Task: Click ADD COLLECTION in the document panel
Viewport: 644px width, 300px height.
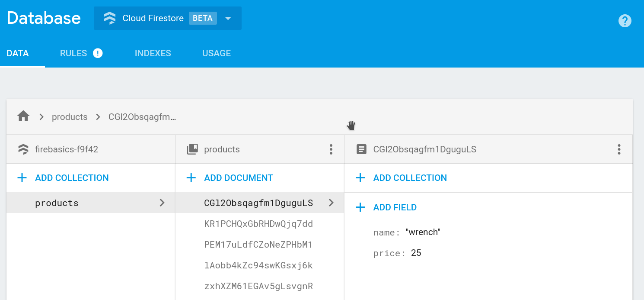Action: coord(410,177)
